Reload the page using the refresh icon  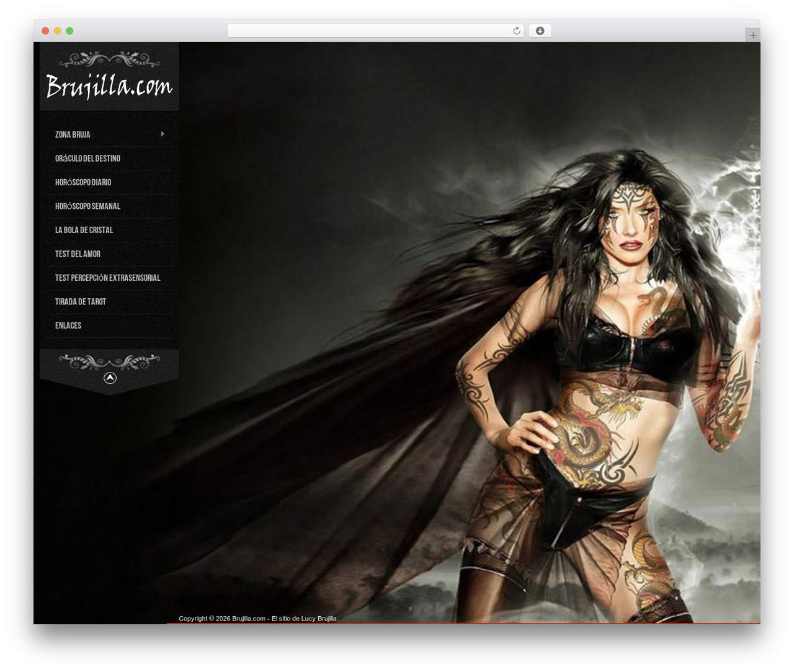(516, 31)
